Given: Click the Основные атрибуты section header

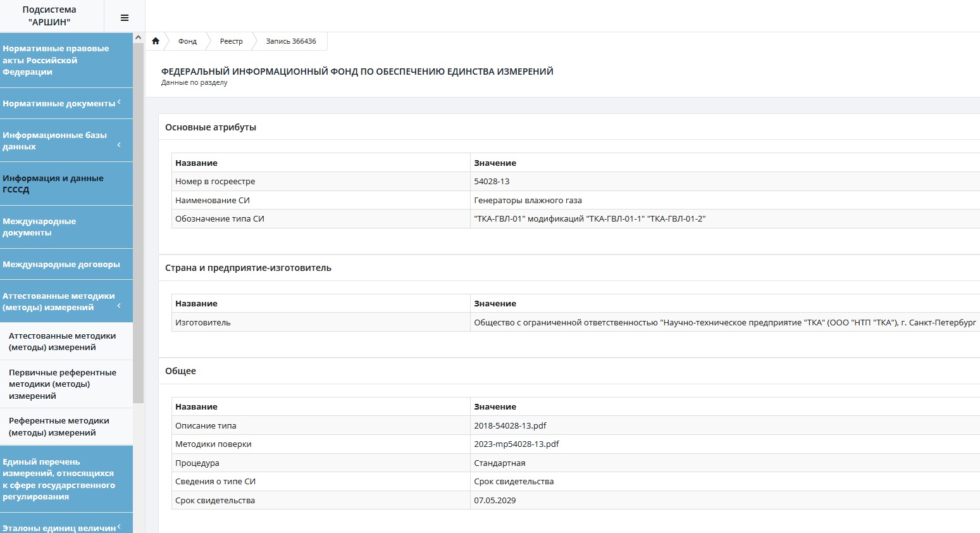Looking at the screenshot, I should [x=211, y=127].
